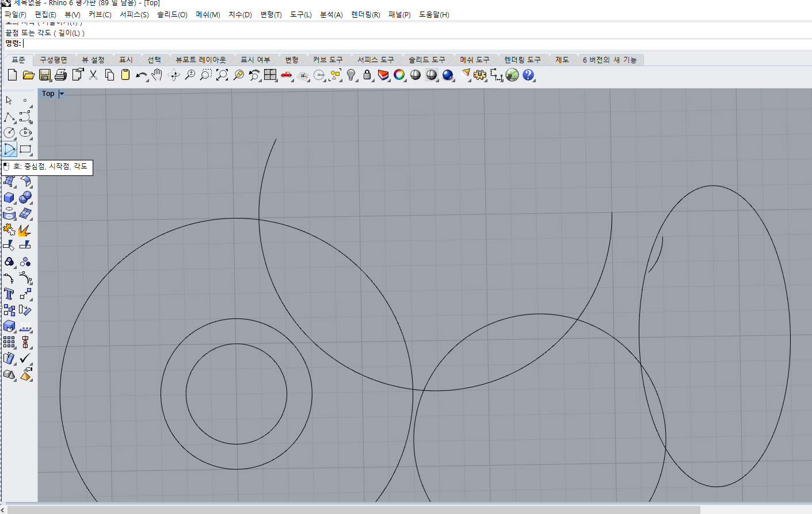The image size is (812, 514).
Task: Click the red car view icon
Action: pos(287,75)
